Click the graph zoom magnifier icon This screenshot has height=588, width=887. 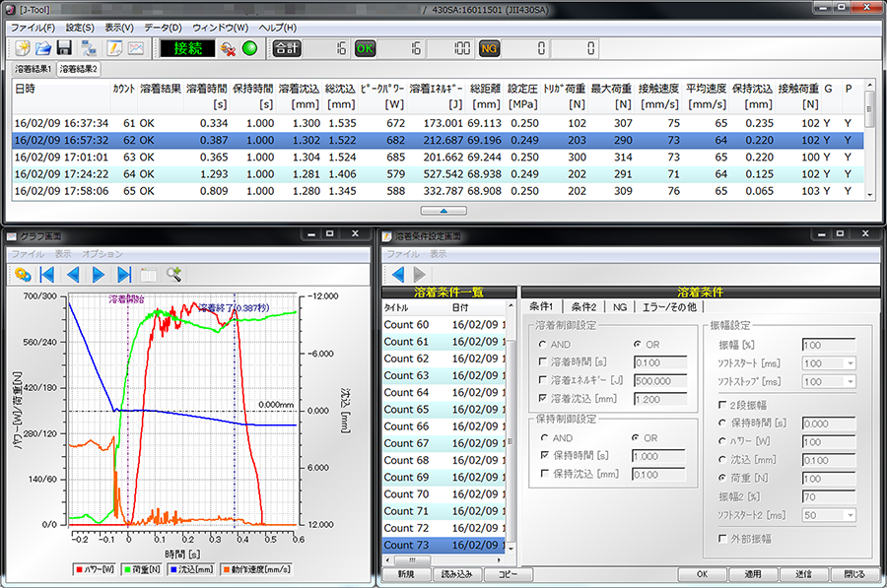pos(173,275)
